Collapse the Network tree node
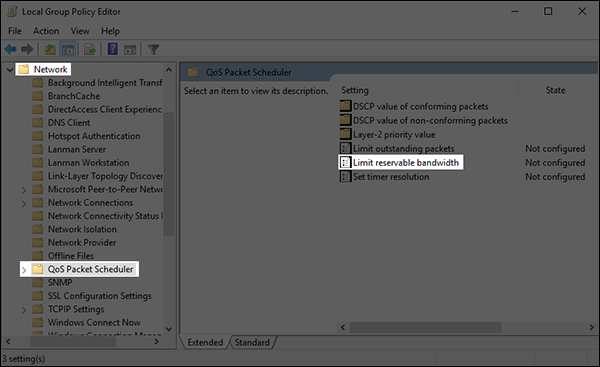 tap(10, 70)
